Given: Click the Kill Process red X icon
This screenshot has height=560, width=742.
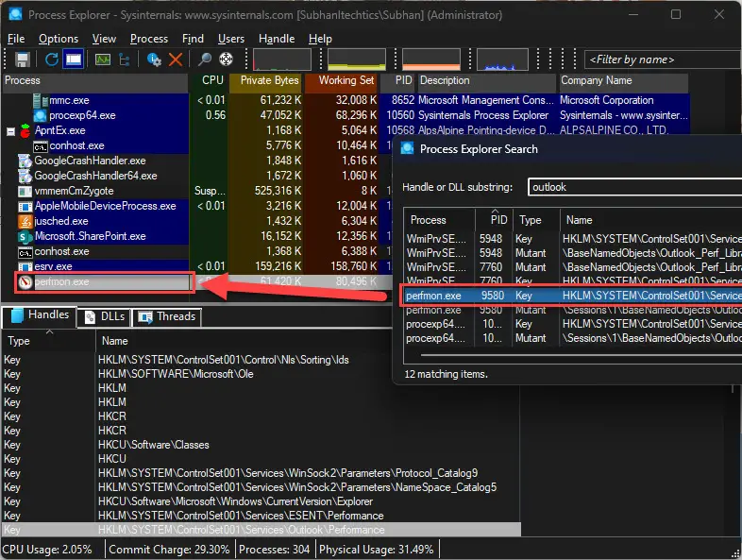Looking at the screenshot, I should [176, 59].
